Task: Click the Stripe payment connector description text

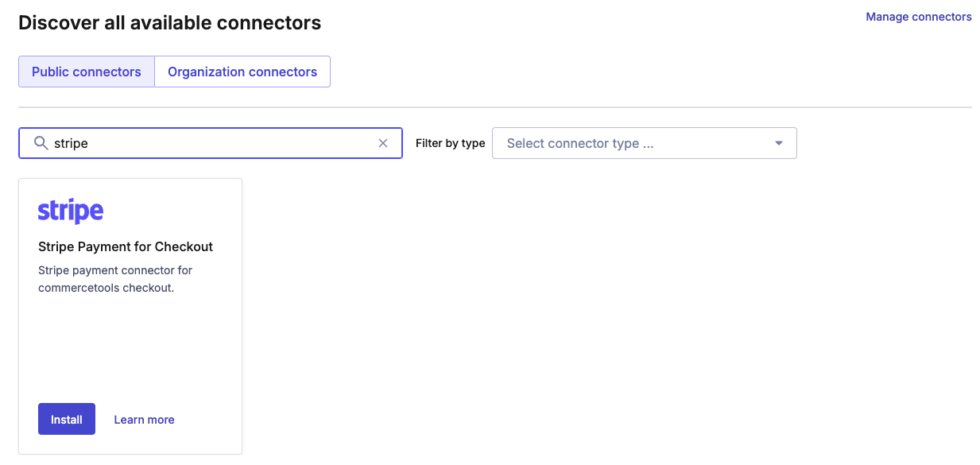Action: [x=115, y=279]
